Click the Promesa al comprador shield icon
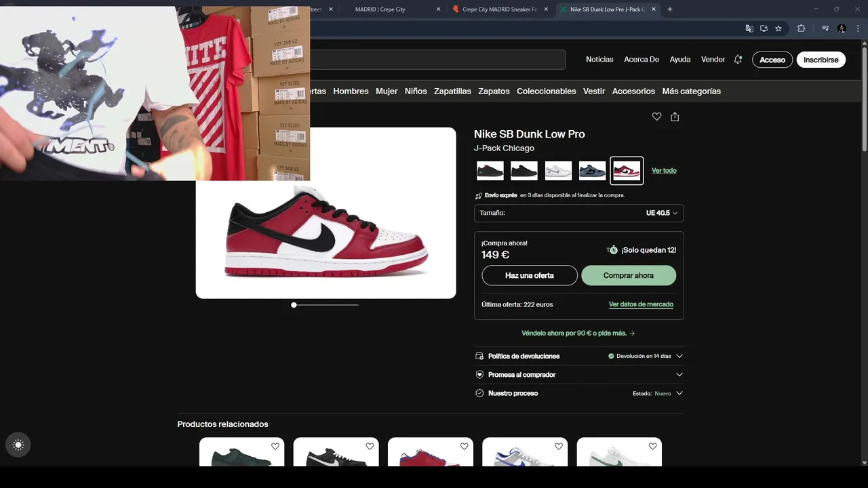The image size is (868, 488). click(479, 374)
